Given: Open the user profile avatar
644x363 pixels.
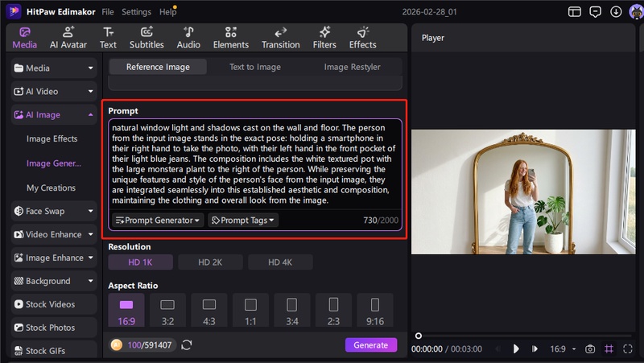Looking at the screenshot, I should pos(636,11).
